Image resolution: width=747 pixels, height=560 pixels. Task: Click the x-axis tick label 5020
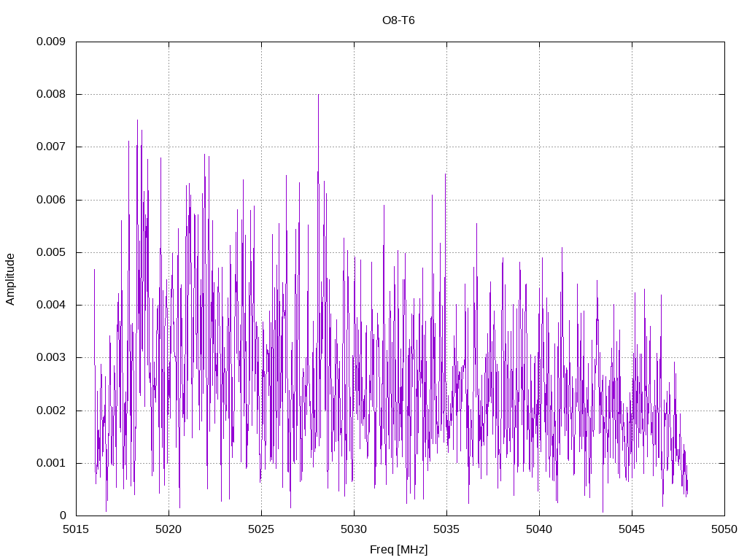[x=169, y=529]
